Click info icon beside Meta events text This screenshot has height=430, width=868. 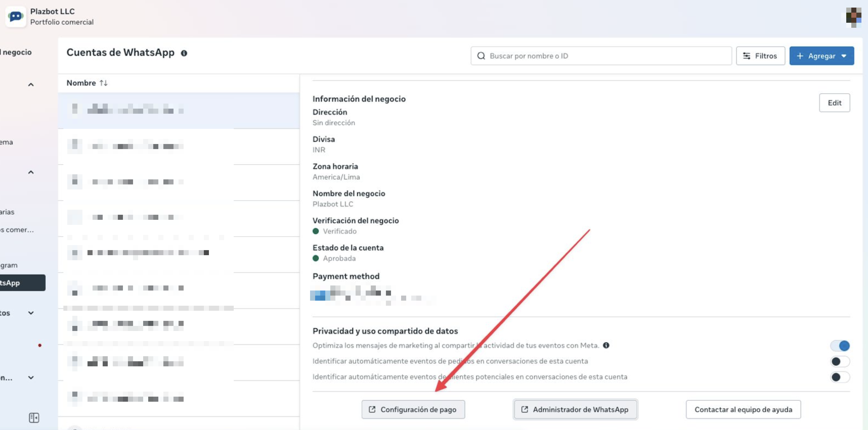pyautogui.click(x=606, y=345)
